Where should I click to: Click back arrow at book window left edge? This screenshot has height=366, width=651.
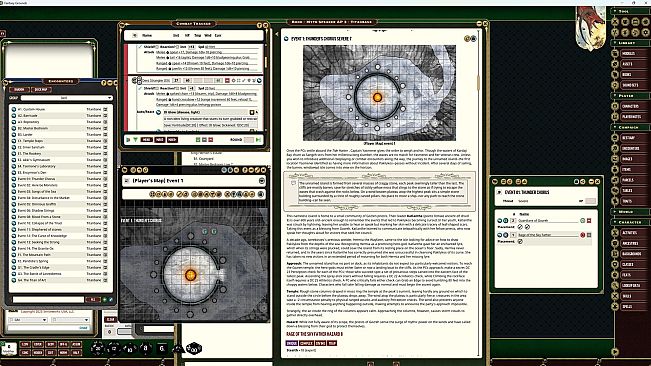point(277,34)
